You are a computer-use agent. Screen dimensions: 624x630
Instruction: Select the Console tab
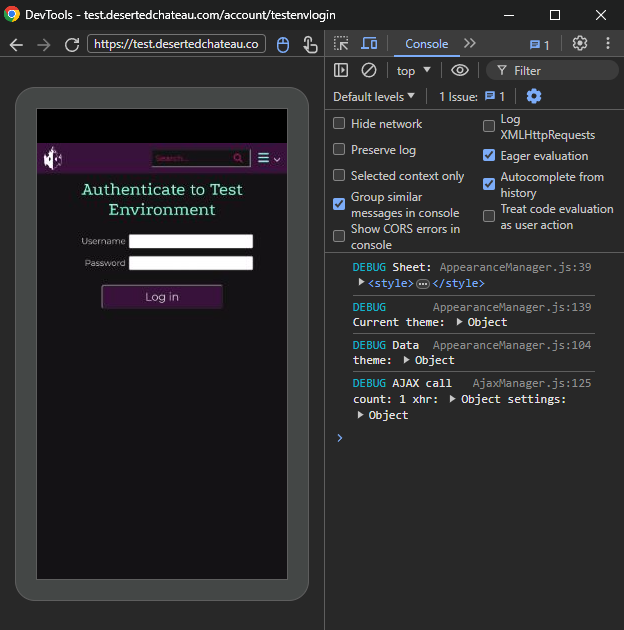click(x=426, y=44)
